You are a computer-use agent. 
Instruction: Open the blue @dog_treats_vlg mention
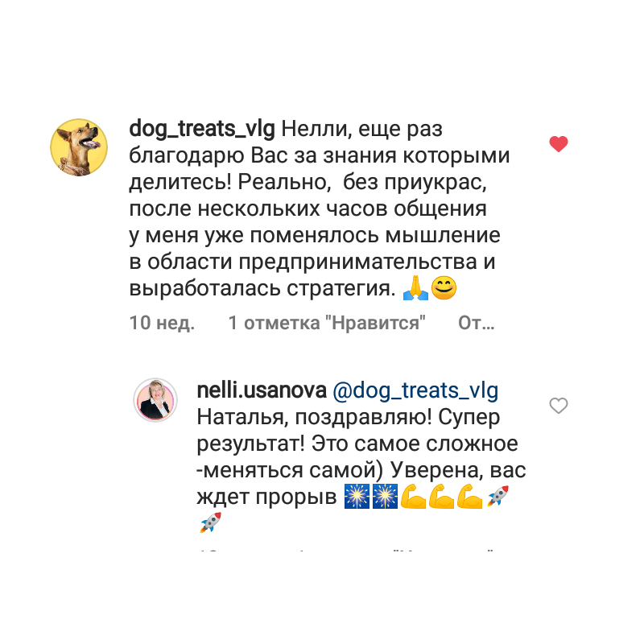pos(415,391)
